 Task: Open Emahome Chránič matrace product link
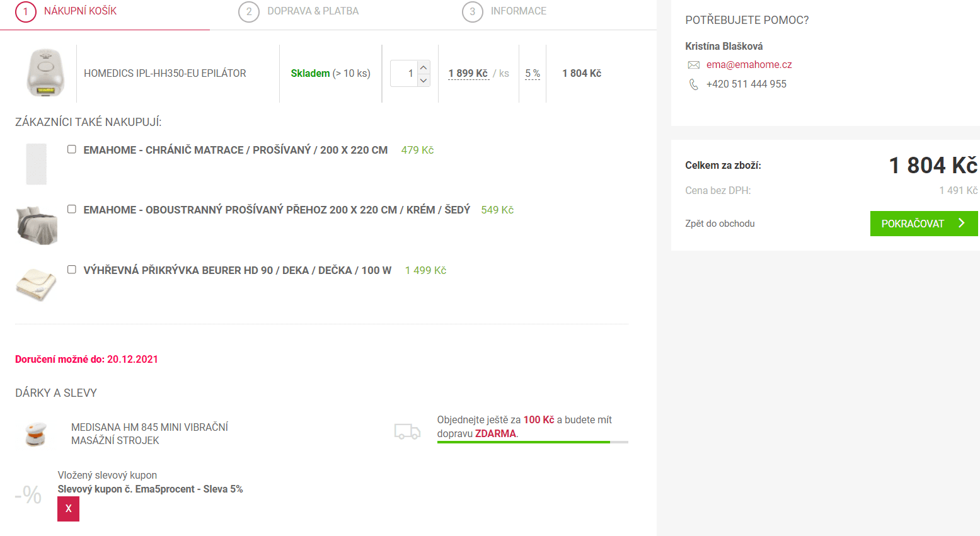click(236, 150)
